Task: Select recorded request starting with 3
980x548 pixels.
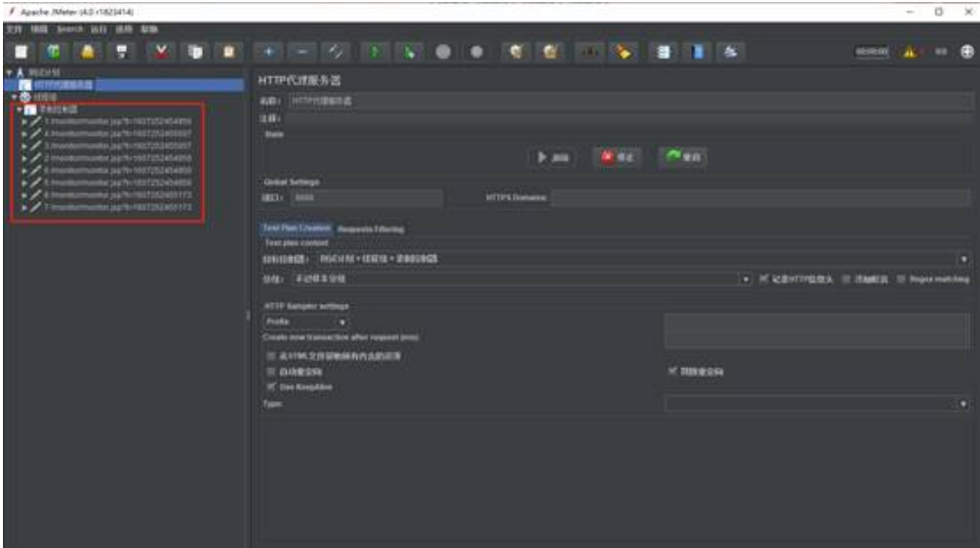Action: tap(117, 146)
